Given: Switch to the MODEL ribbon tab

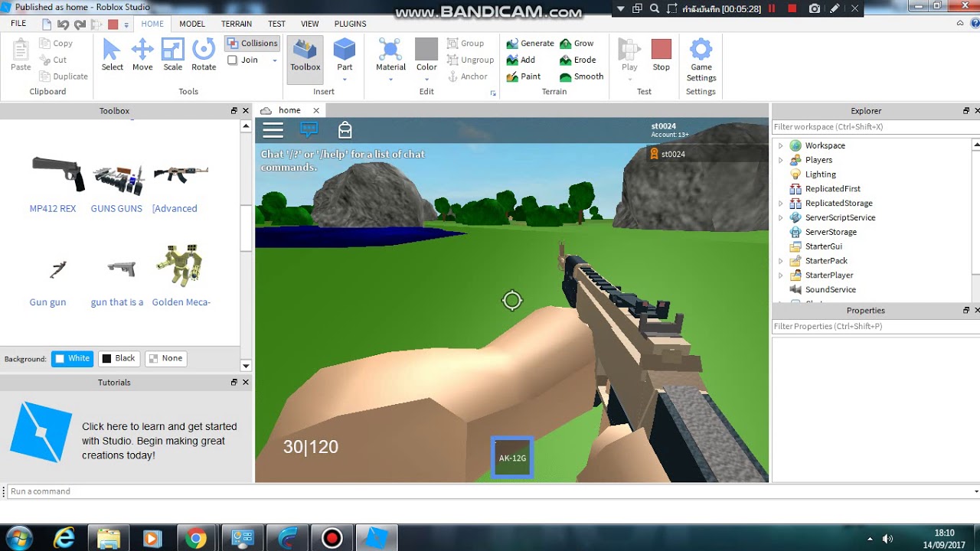Looking at the screenshot, I should point(192,24).
